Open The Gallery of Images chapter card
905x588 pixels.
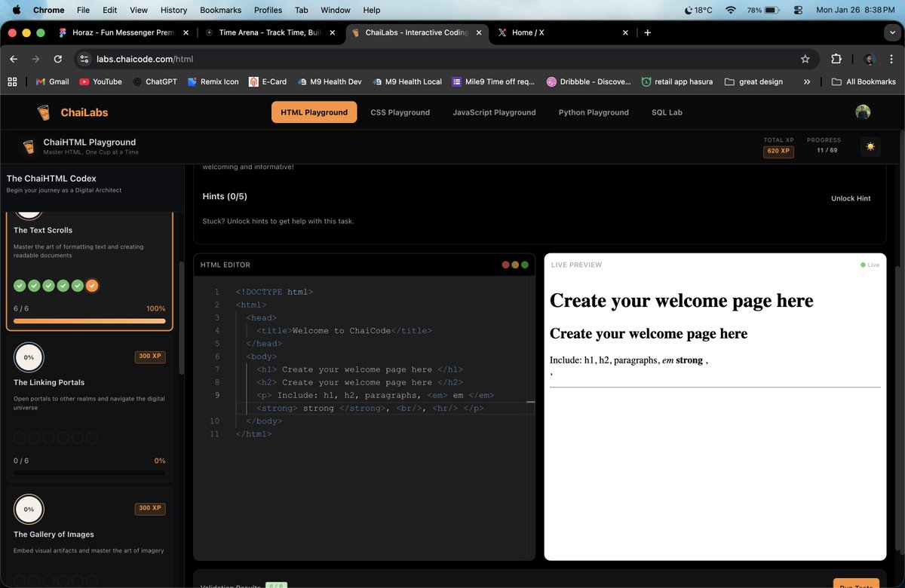coord(90,537)
